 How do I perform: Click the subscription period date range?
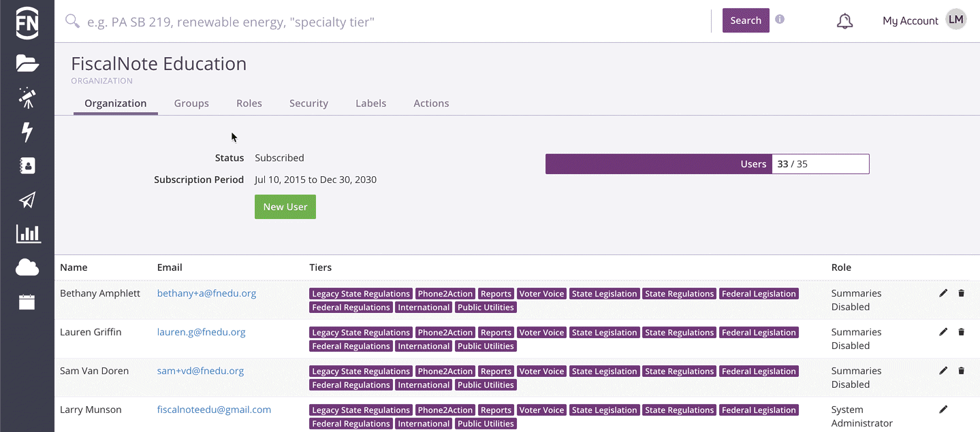(315, 180)
